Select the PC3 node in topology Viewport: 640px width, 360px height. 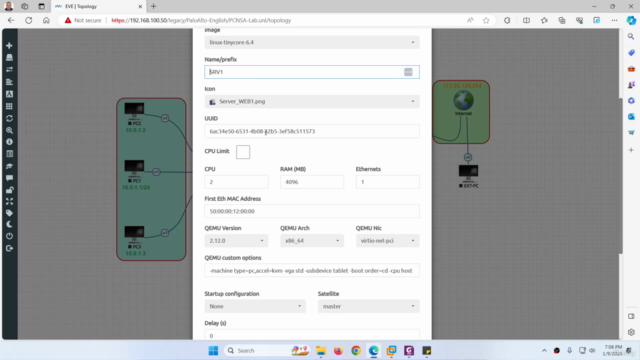pos(134,233)
